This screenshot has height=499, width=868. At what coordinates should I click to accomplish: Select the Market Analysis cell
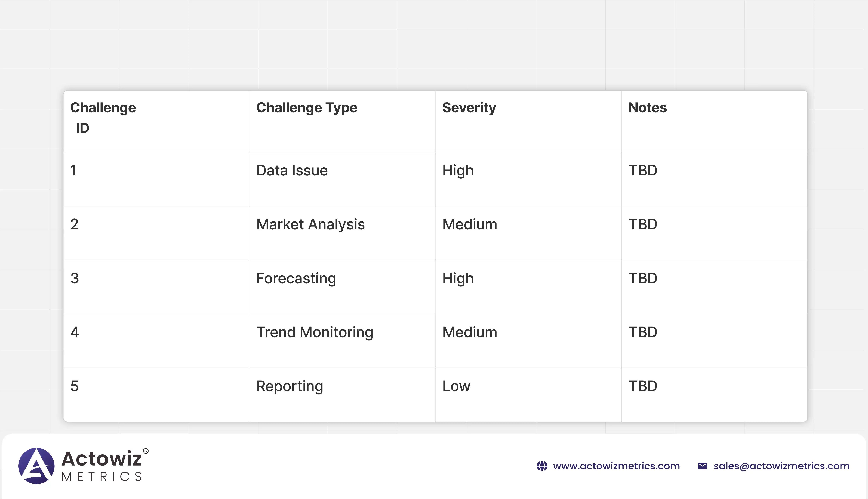tap(310, 224)
